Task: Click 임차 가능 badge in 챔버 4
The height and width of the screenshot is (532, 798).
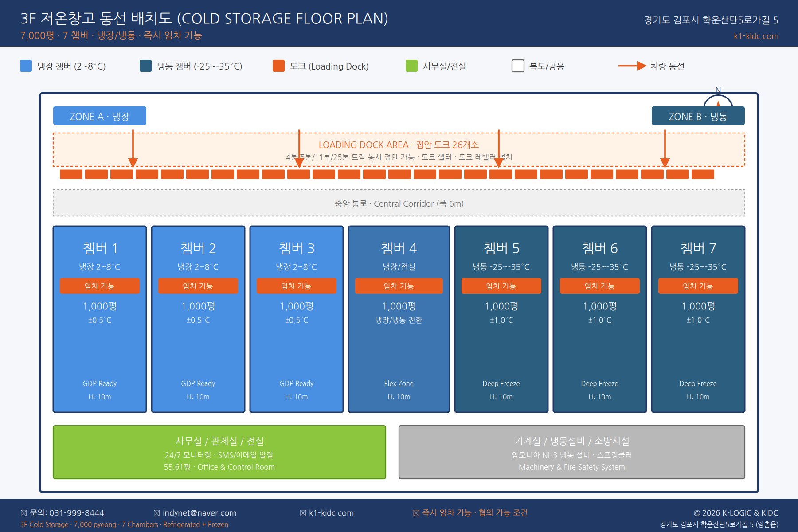Action: coord(399,286)
